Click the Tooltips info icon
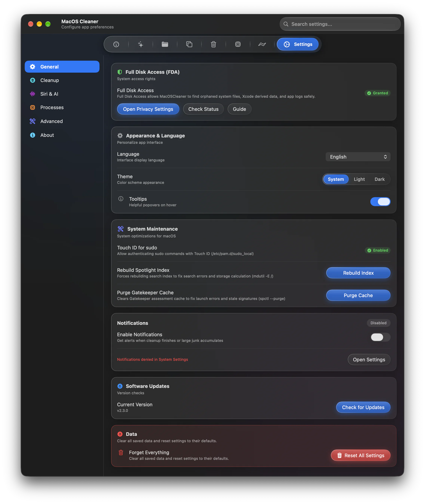Screen dimensions: 425x504 coord(121,199)
